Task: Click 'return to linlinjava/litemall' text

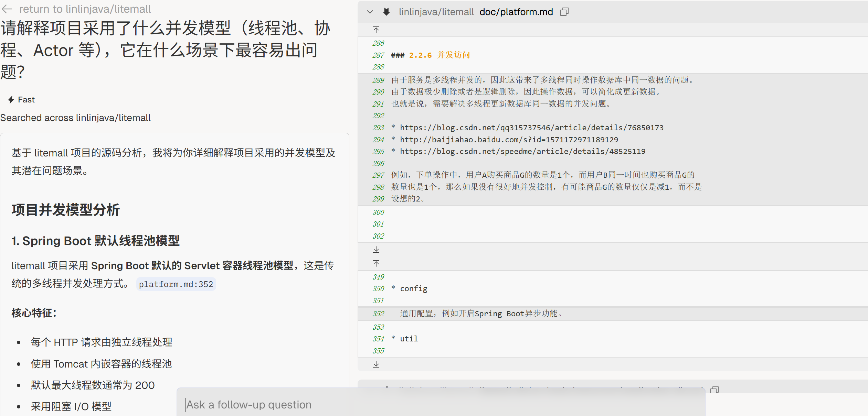Action: (85, 9)
